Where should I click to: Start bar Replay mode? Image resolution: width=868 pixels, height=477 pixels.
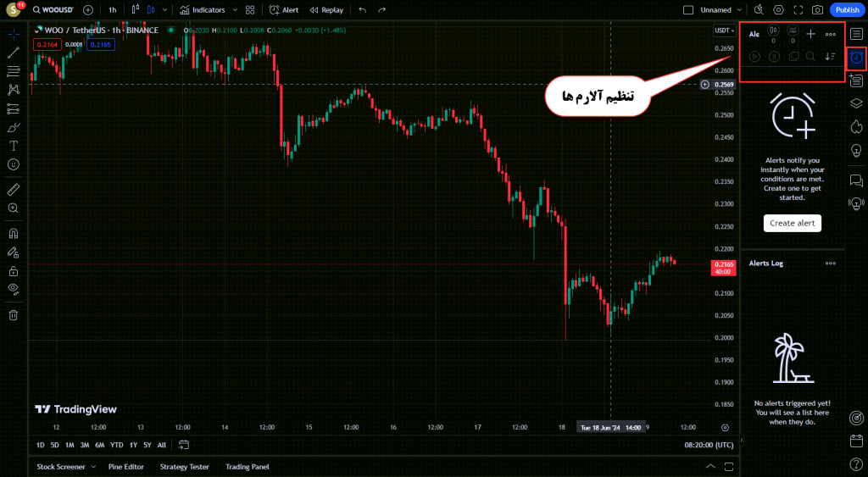326,10
